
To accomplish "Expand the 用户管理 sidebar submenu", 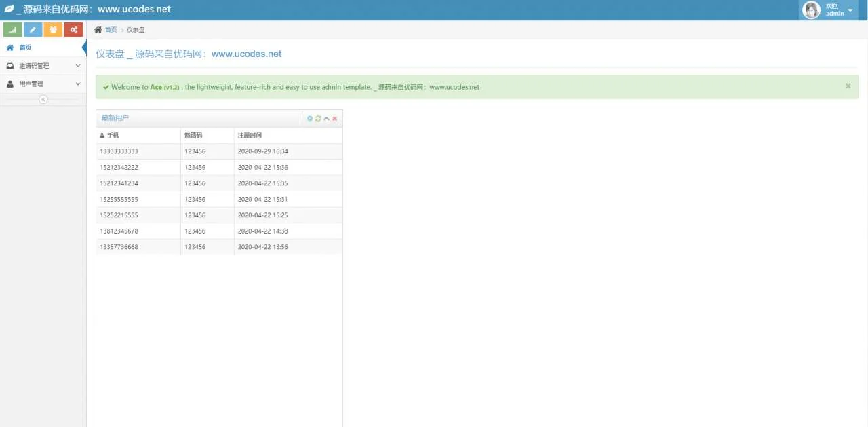I will pos(43,84).
